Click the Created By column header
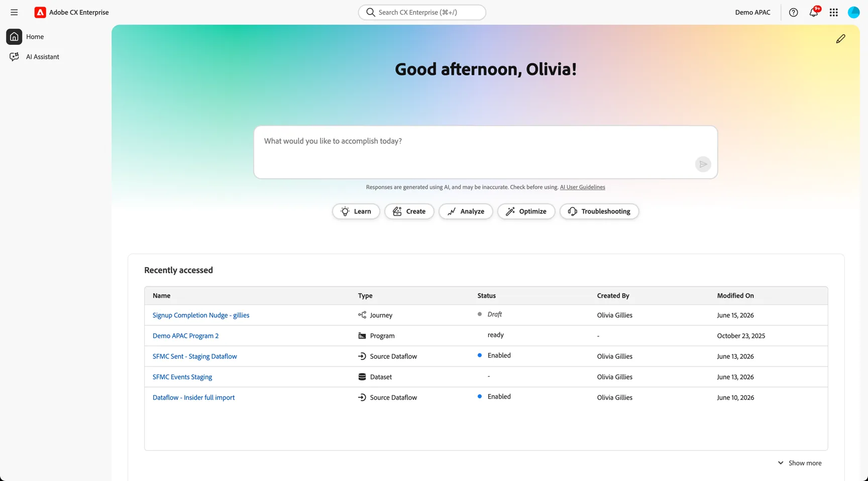The image size is (868, 481). [613, 296]
